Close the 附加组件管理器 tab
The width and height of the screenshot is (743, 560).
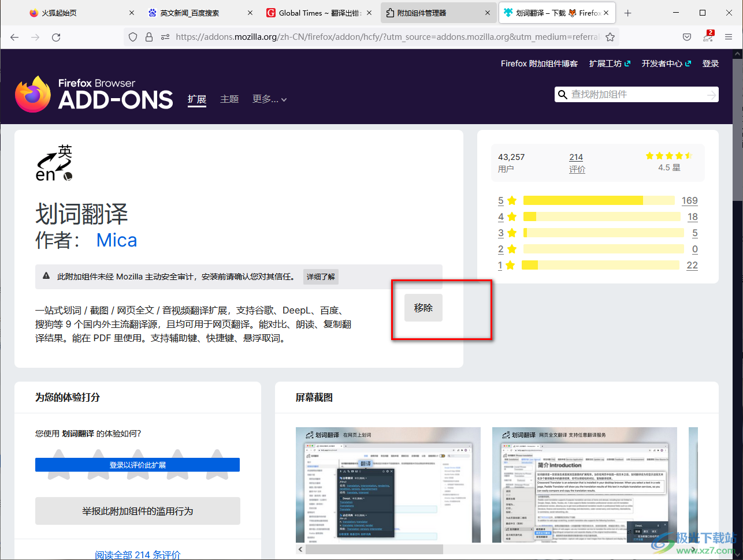click(x=488, y=13)
